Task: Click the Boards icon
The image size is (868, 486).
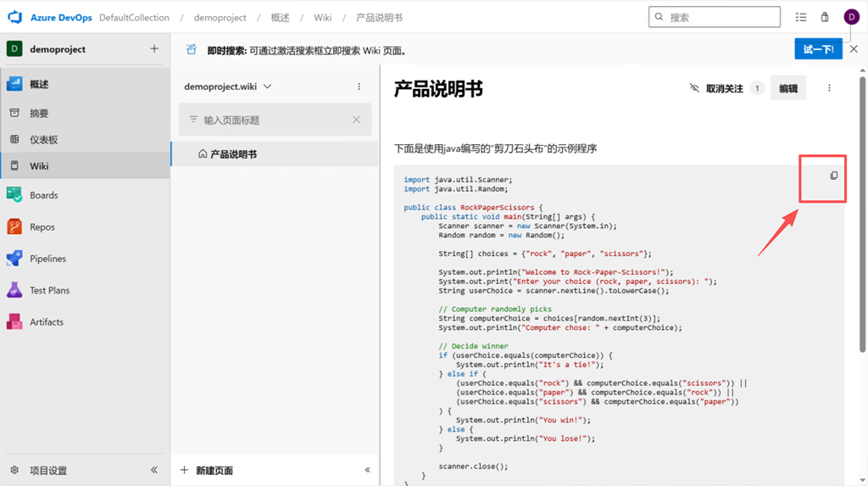Action: [14, 195]
